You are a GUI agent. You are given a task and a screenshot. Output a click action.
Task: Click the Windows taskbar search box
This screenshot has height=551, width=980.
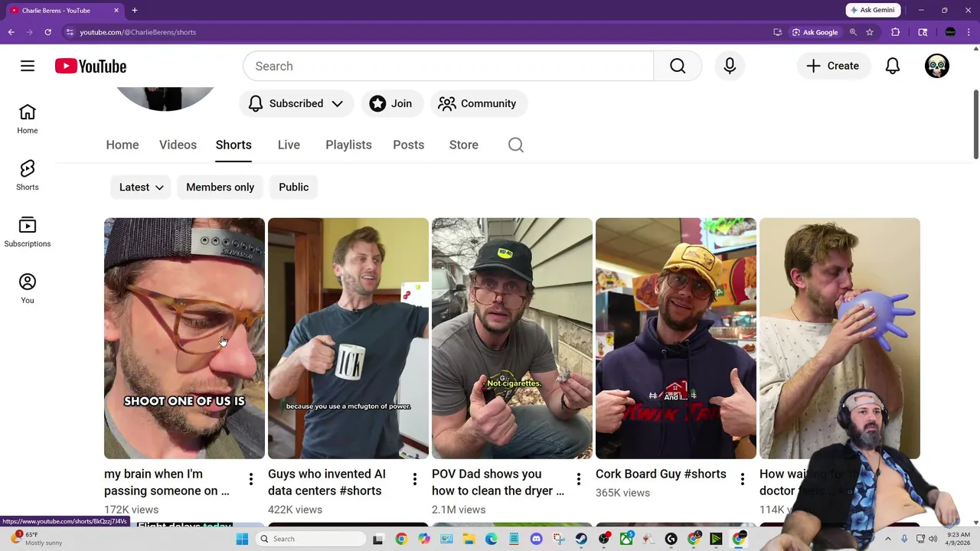tap(311, 539)
